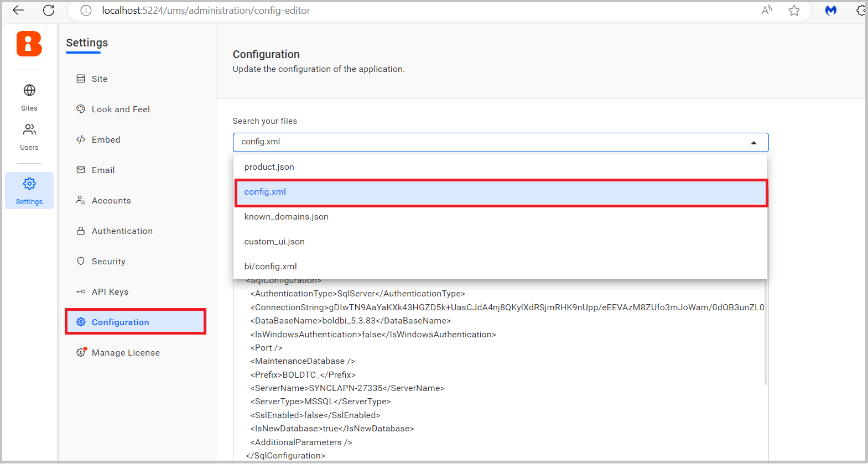This screenshot has height=464, width=868.
Task: Click the Port tag line
Action: click(266, 348)
